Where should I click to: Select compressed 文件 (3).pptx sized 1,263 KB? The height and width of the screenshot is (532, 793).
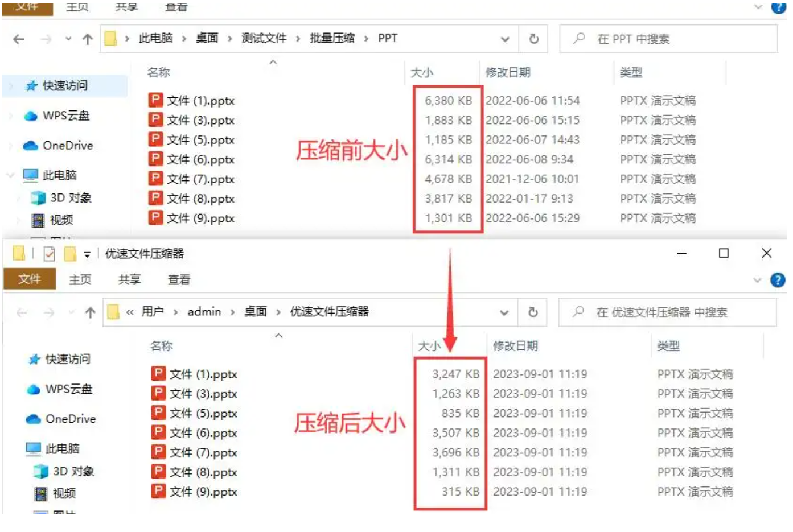tap(194, 394)
